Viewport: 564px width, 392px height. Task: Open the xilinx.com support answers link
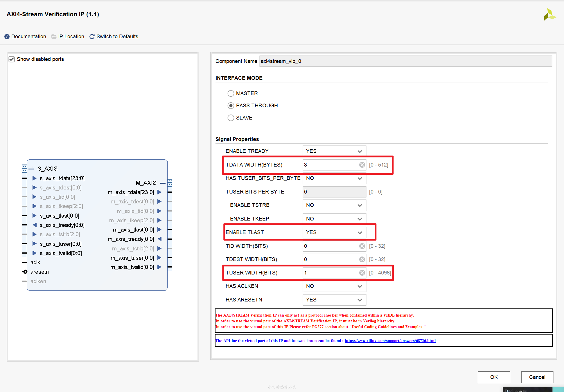390,341
